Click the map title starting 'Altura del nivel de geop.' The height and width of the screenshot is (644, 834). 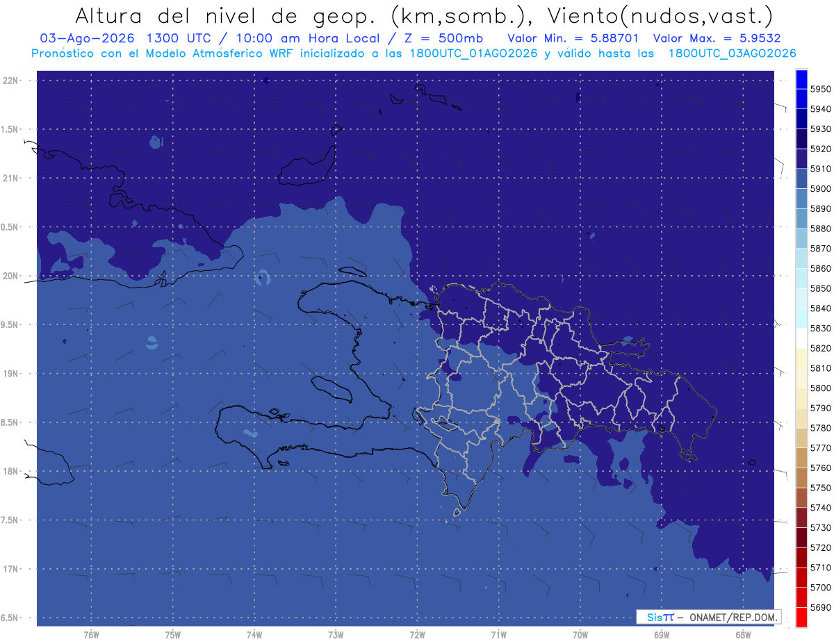click(424, 15)
